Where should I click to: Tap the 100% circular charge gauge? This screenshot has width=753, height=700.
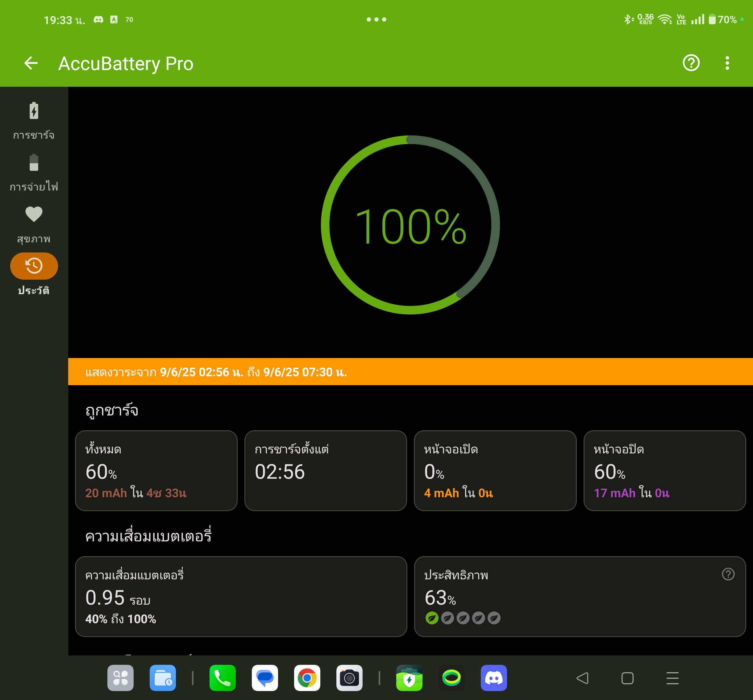click(x=410, y=225)
